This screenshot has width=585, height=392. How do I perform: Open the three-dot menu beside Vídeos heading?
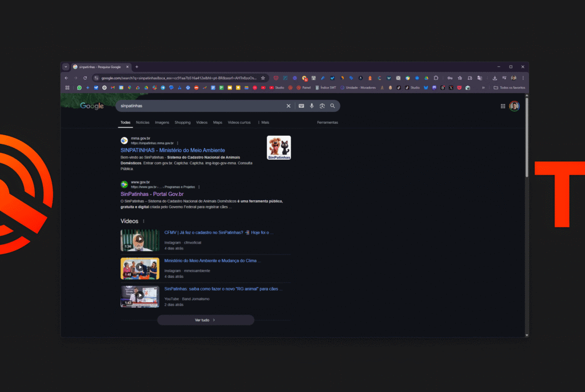(143, 221)
